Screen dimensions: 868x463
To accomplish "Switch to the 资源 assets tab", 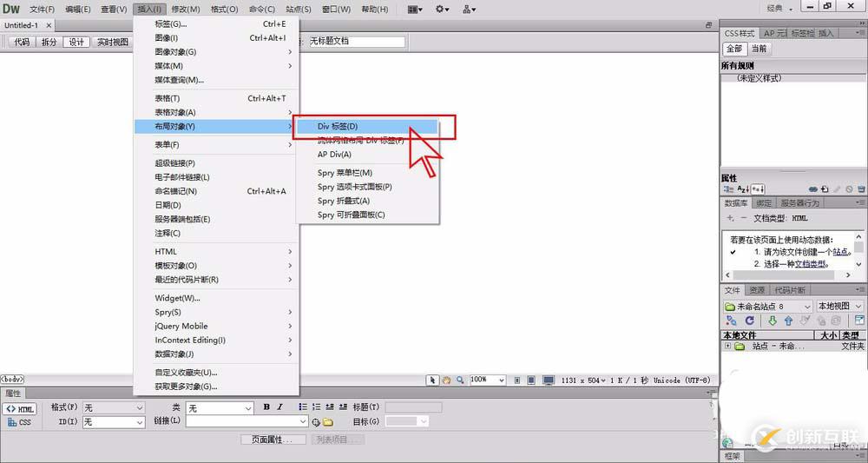I will point(757,290).
